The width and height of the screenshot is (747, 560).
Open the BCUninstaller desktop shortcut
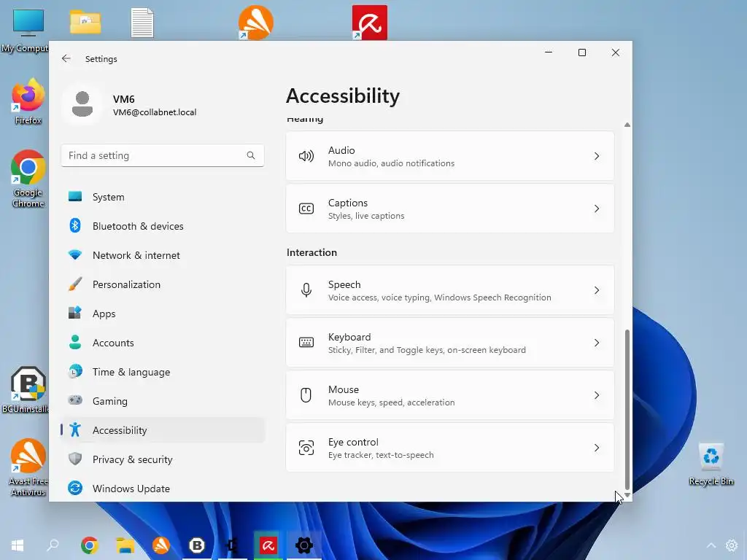(x=25, y=389)
